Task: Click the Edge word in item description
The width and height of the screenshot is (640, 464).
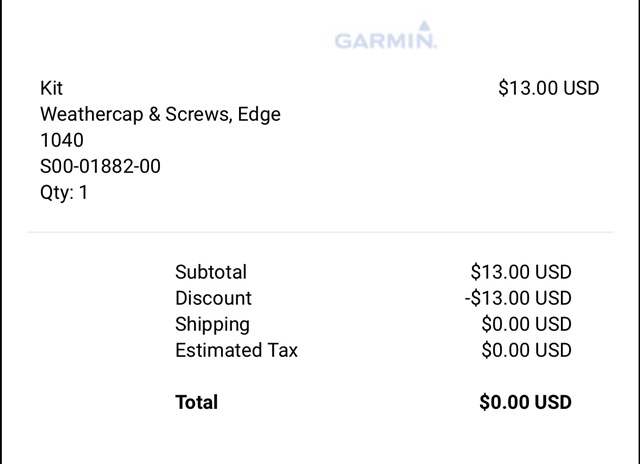Action: 259,115
